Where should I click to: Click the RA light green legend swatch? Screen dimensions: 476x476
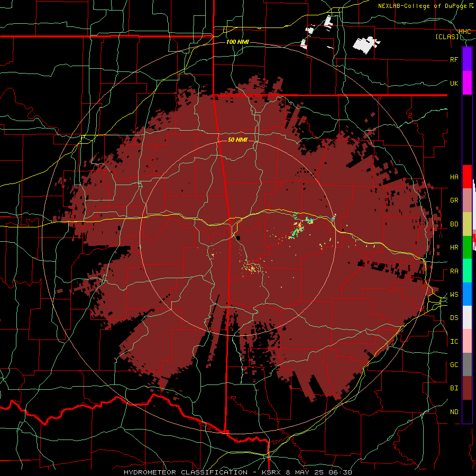[x=467, y=271]
